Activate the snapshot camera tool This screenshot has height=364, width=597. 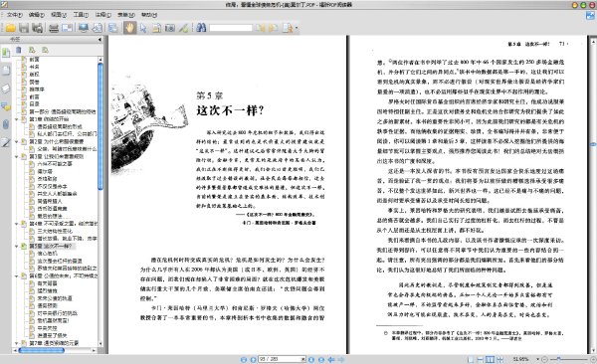(170, 28)
